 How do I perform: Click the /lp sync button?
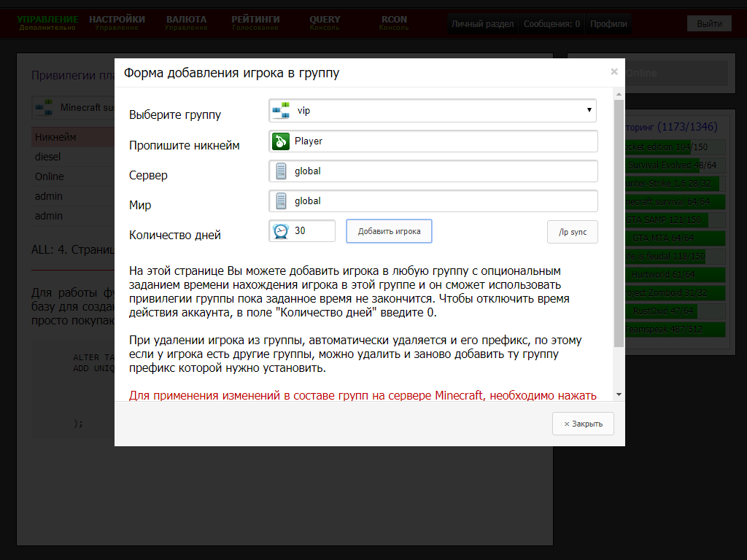tap(573, 232)
